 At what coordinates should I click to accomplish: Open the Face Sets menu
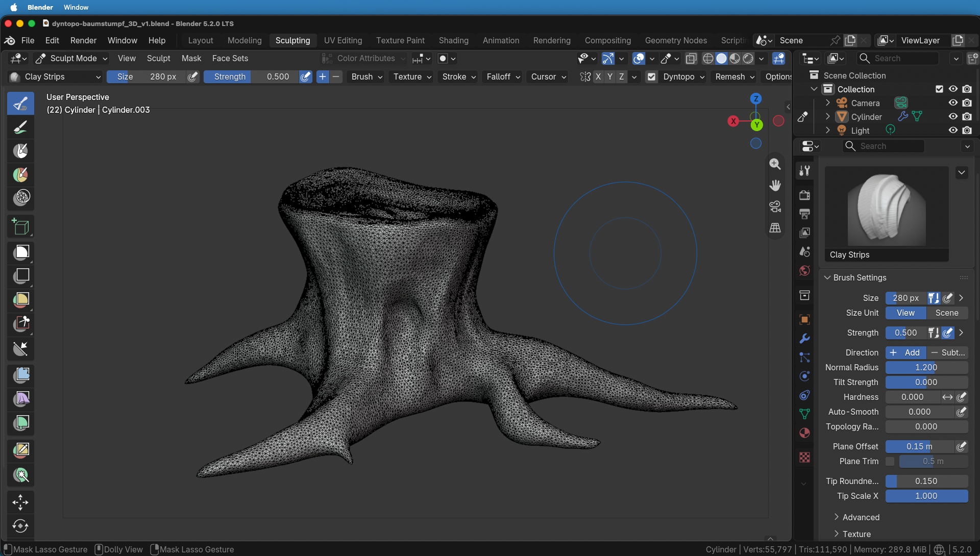(x=230, y=58)
